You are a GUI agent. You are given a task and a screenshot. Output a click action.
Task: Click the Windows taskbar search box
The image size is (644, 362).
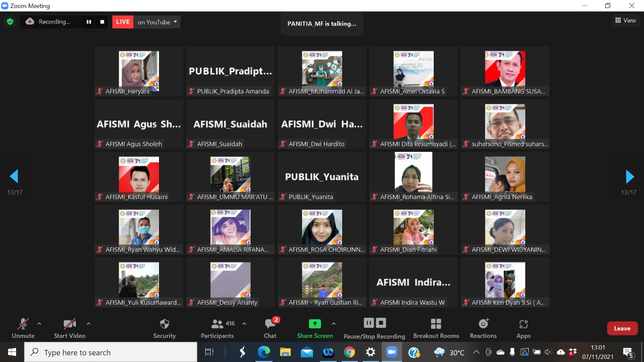(x=111, y=352)
